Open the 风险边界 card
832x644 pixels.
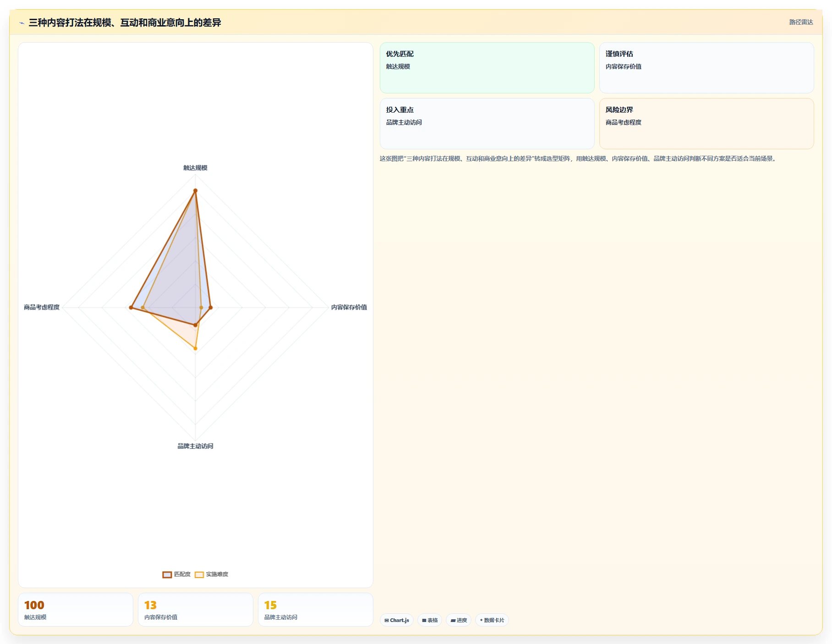(706, 124)
